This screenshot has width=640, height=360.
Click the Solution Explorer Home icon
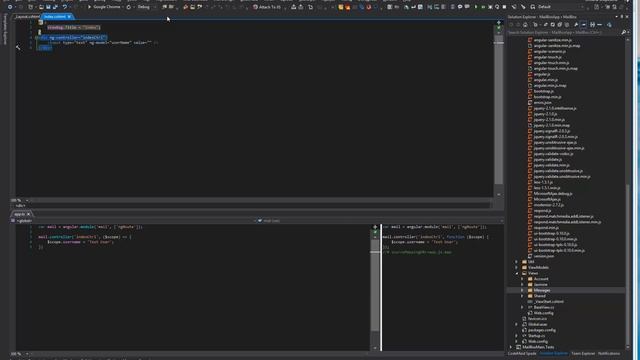525,25
